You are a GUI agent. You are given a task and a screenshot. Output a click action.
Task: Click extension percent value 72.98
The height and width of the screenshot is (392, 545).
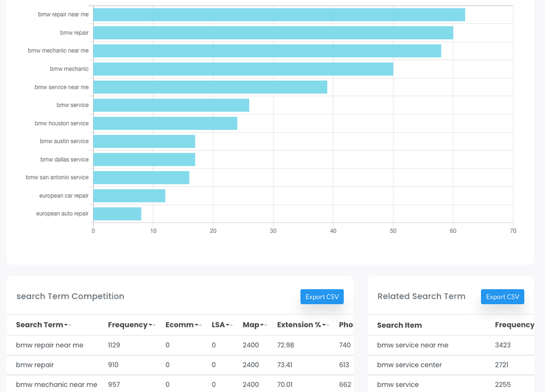[285, 345]
